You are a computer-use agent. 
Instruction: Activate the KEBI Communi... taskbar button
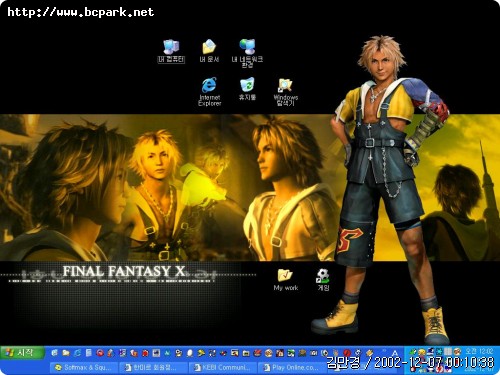223,367
